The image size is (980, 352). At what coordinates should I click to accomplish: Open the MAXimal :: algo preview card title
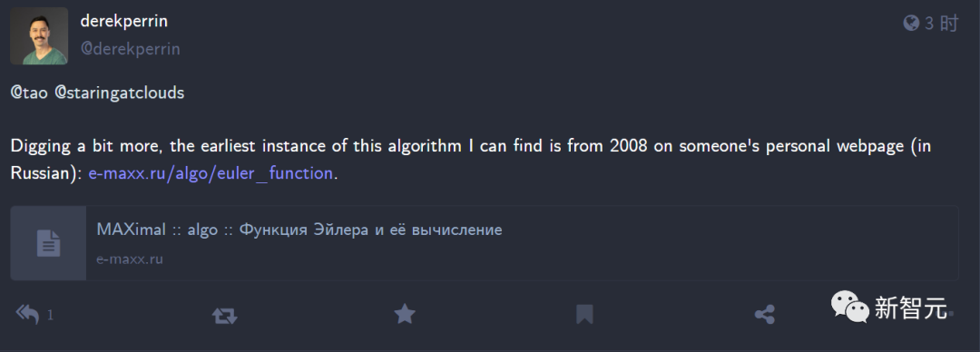(299, 230)
